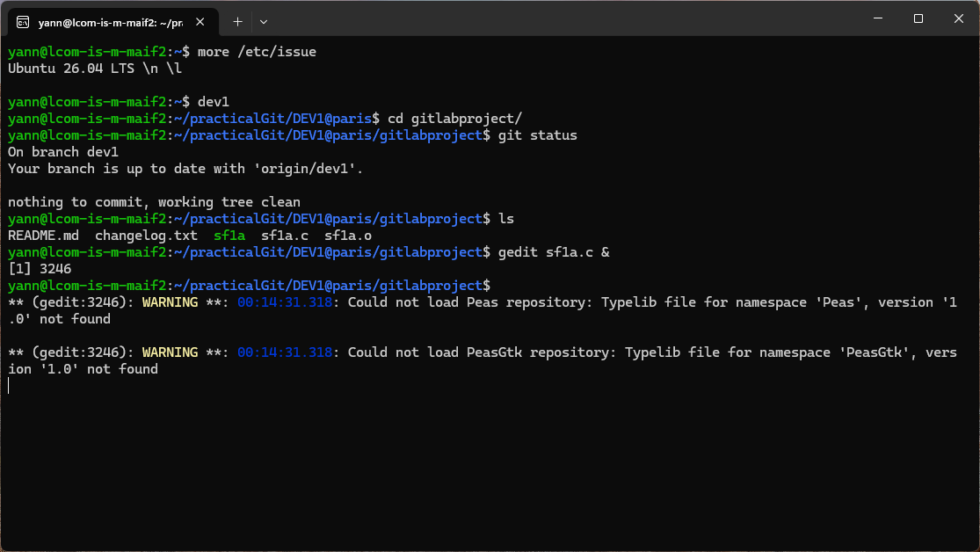
Task: Open a new terminal tab with plus
Action: 237,22
